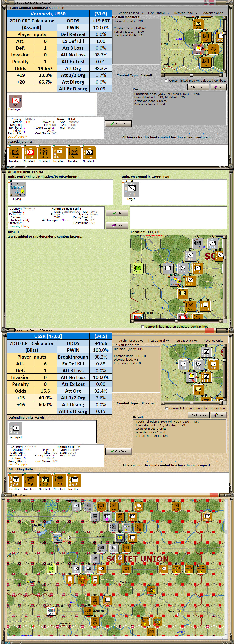Open Retreat Units tab in the Blitz window

point(186,341)
